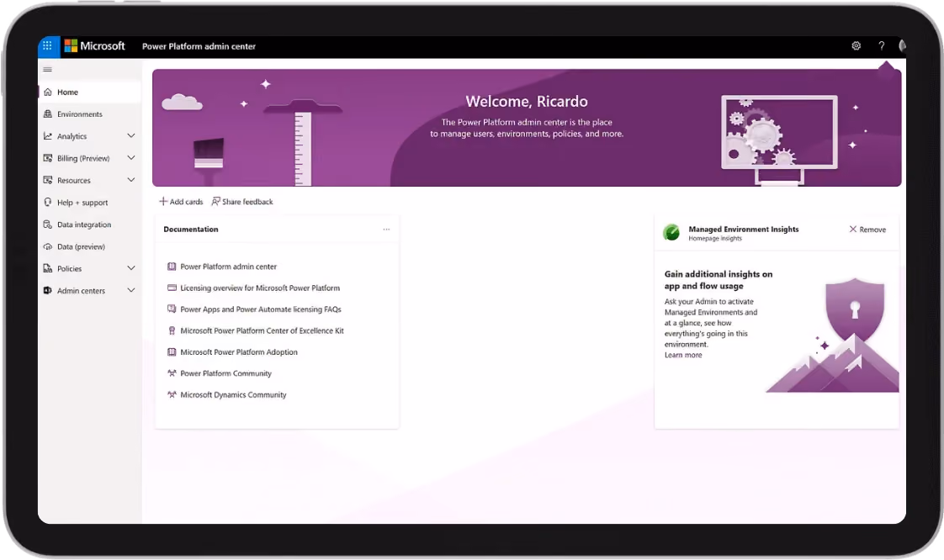The width and height of the screenshot is (944, 560).
Task: Open Power Platform Community link
Action: pos(225,373)
